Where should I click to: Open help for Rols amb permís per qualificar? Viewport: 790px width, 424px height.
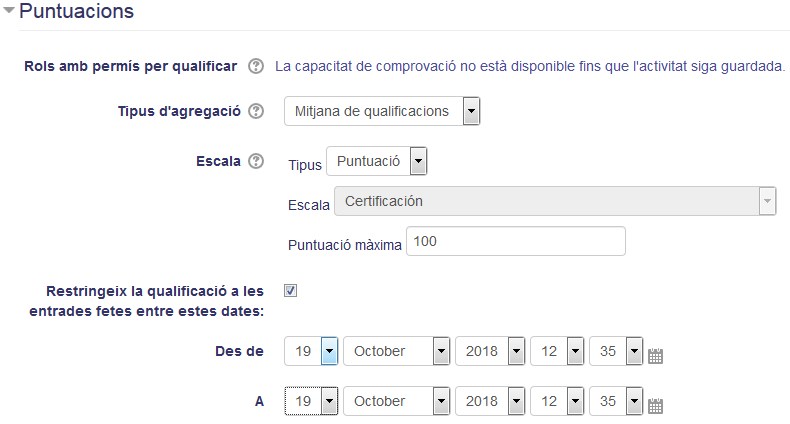[x=256, y=66]
